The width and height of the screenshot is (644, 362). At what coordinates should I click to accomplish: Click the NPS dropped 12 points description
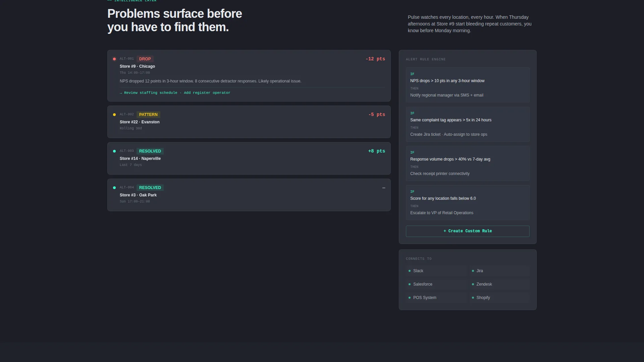pos(210,81)
